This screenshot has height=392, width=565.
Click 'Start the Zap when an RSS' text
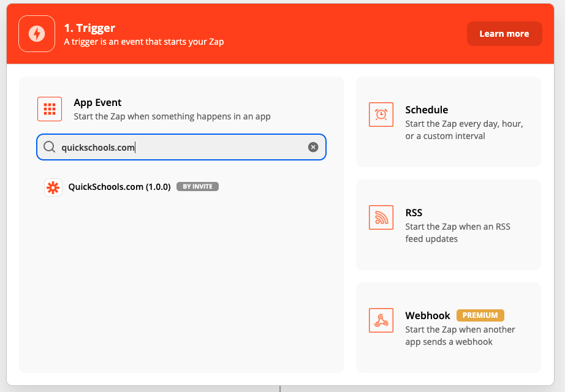[x=458, y=233]
